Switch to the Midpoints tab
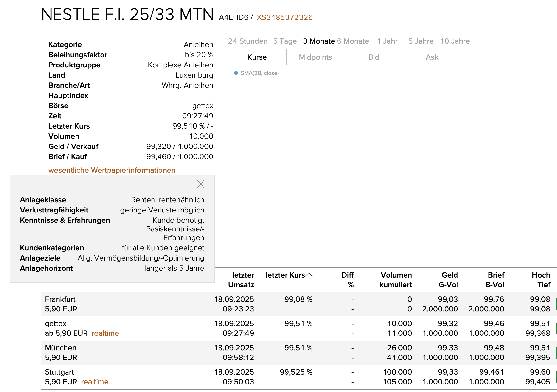The width and height of the screenshot is (557, 392). tap(315, 57)
